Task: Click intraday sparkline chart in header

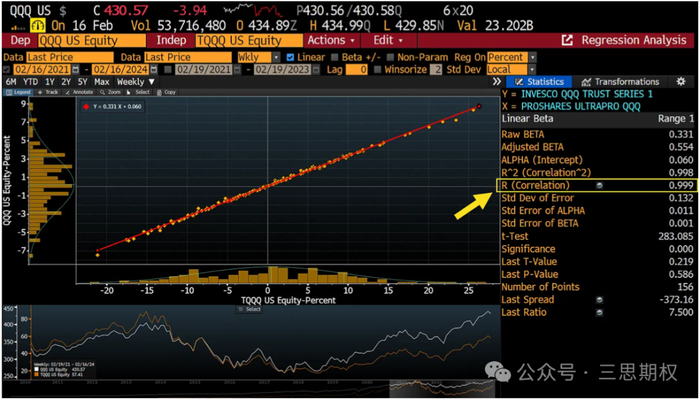Action: pos(255,10)
